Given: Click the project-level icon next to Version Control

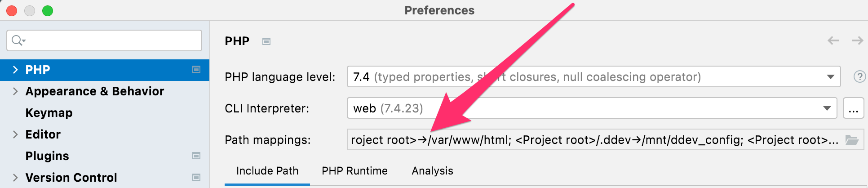Looking at the screenshot, I should point(196,177).
